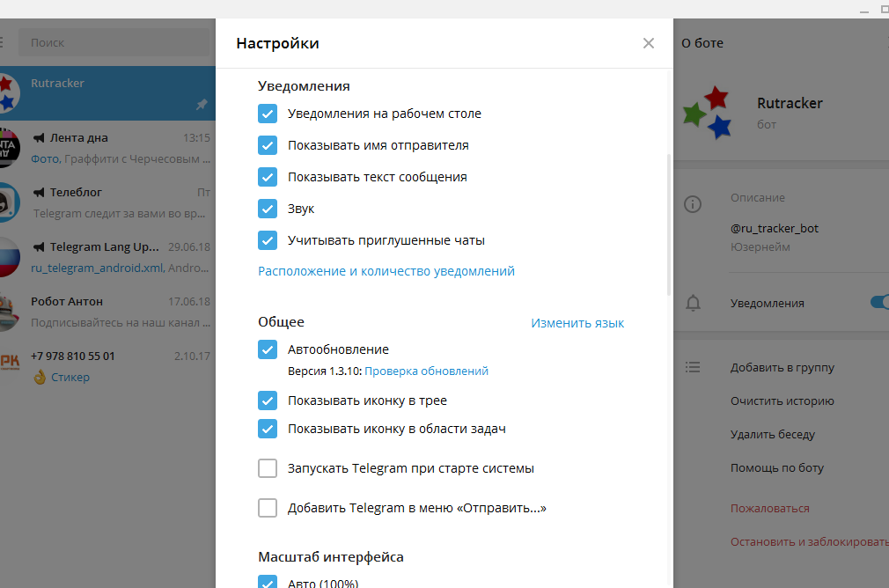Toggle Показывать иконку в трее checkbox
Viewport: 889px width, 588px height.
(x=268, y=401)
